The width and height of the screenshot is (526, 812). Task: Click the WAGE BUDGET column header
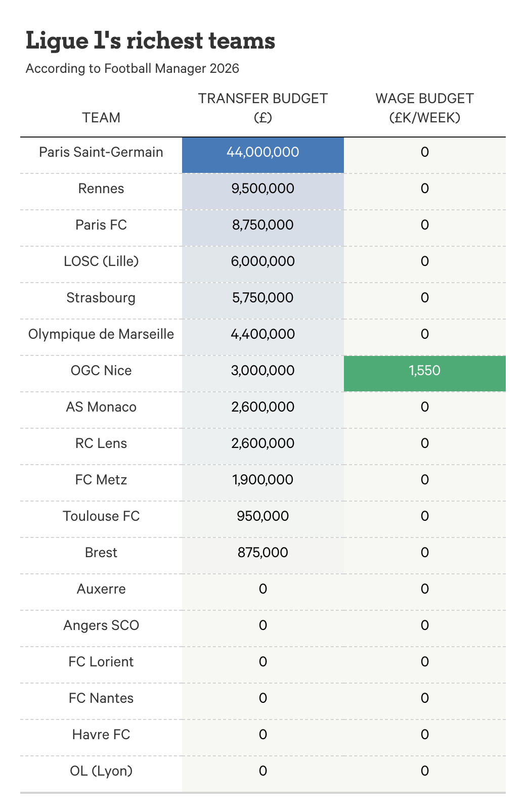point(424,108)
